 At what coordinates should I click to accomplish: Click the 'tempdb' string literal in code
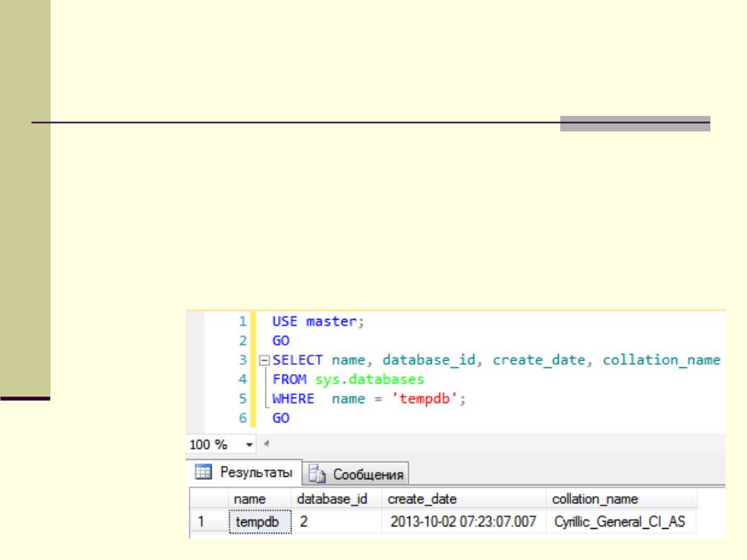(425, 398)
